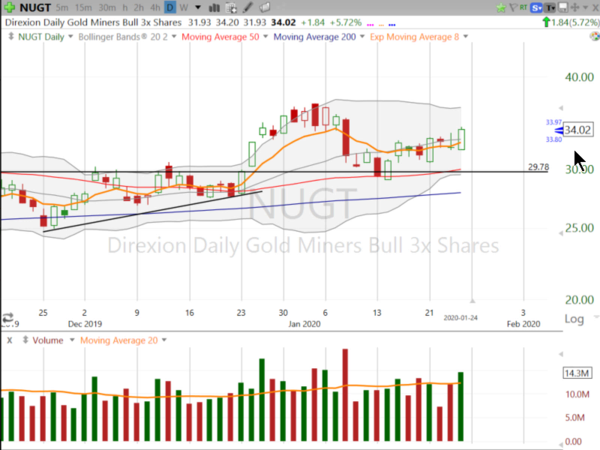
Task: Toggle the Log scale label
Action: (x=574, y=319)
